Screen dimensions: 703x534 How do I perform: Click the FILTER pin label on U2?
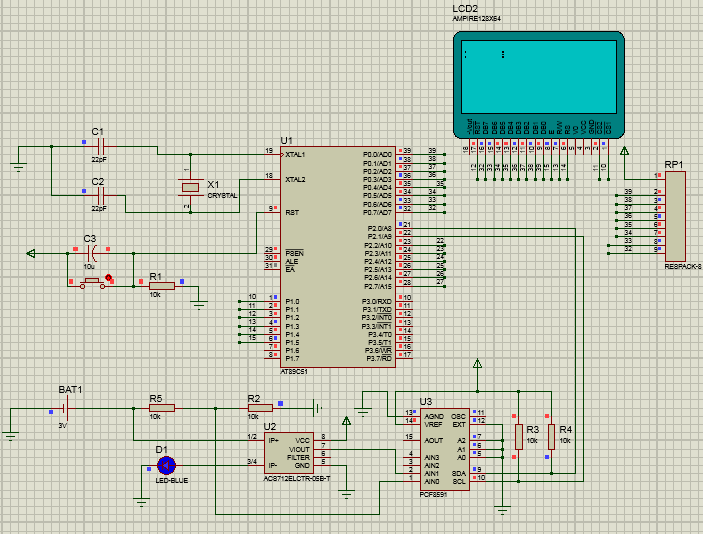pos(298,457)
